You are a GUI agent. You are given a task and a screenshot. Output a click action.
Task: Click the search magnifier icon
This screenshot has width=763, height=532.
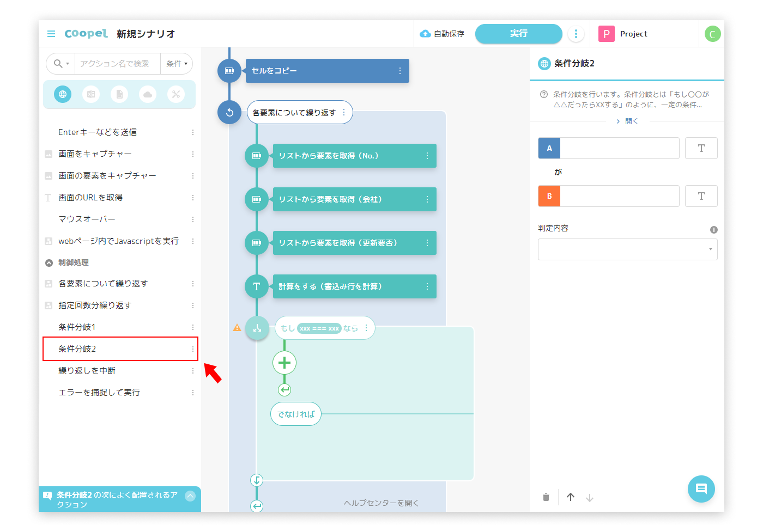pos(58,64)
